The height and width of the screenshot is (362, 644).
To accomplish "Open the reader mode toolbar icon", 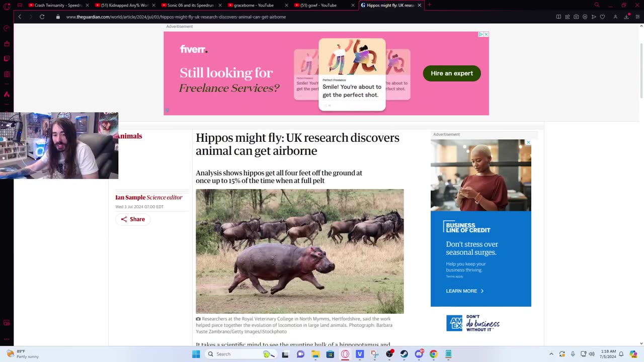I will [558, 17].
